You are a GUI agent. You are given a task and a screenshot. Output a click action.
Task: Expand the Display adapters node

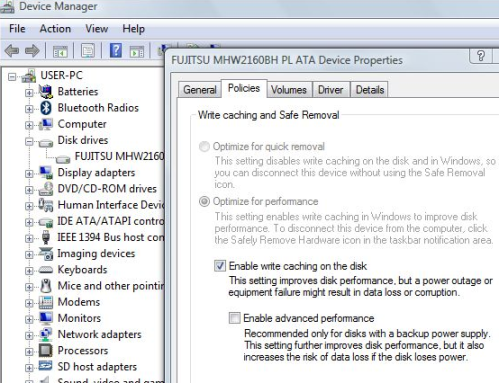pyautogui.click(x=29, y=174)
